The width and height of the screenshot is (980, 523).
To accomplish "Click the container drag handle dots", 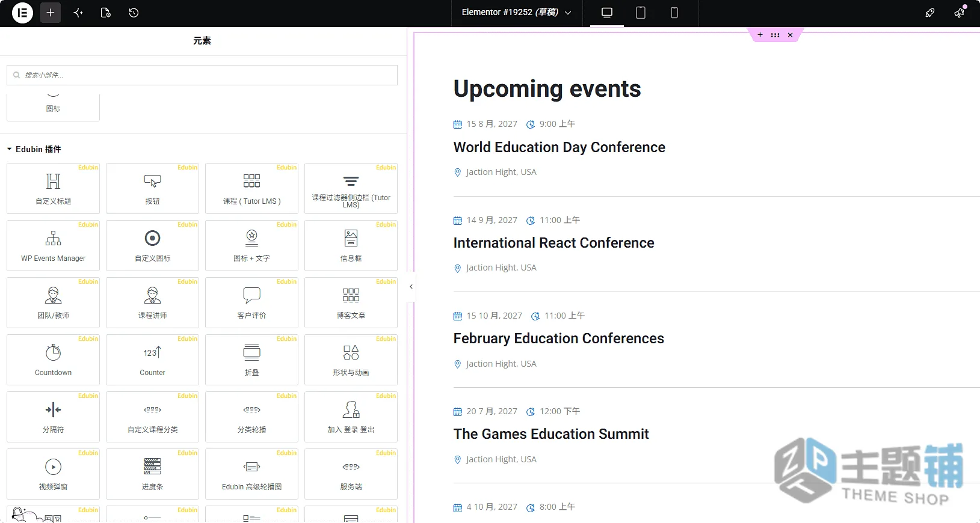I will coord(775,35).
